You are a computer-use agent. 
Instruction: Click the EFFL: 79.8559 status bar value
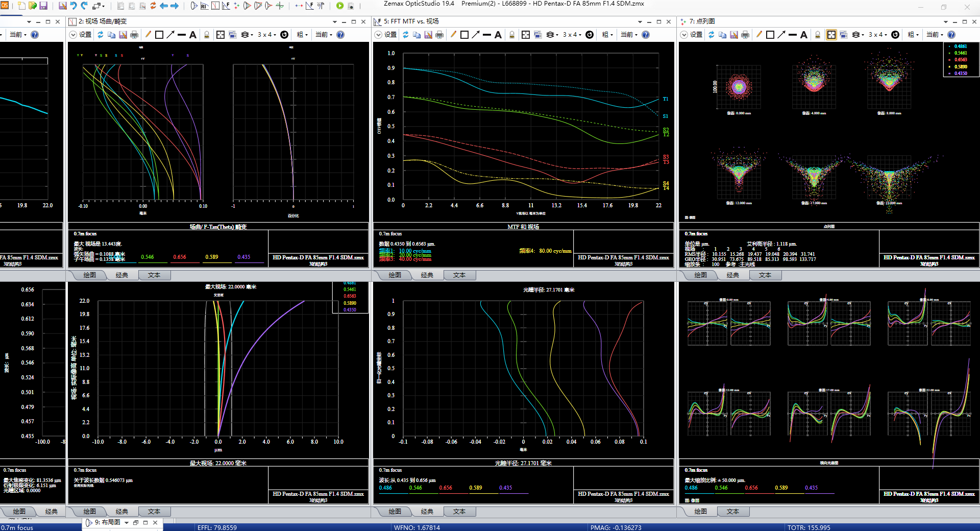click(x=217, y=527)
